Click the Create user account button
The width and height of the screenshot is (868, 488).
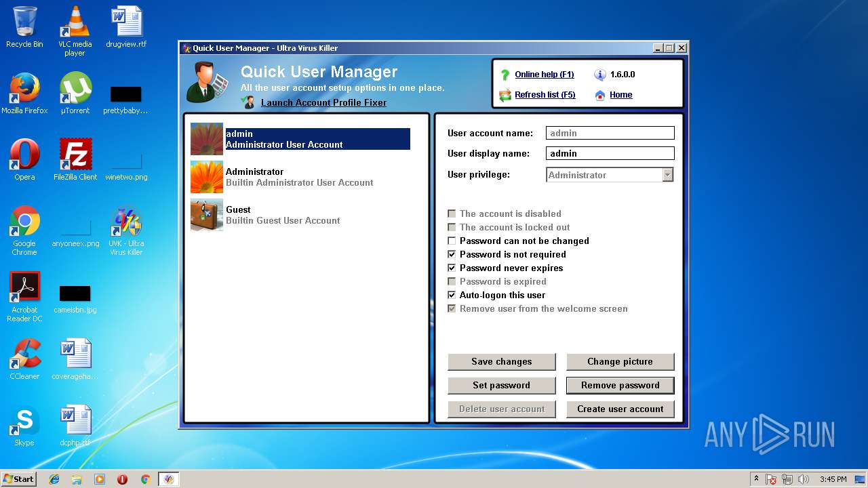point(620,409)
